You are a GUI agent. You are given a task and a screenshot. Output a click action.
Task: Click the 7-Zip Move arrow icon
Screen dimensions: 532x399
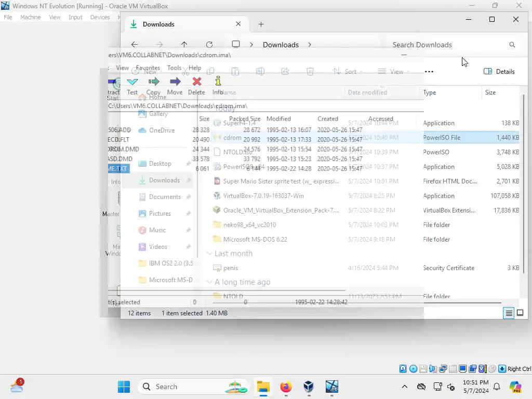(175, 82)
